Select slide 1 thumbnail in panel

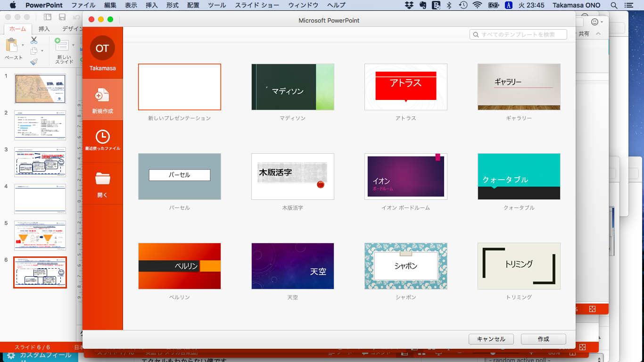tap(40, 88)
